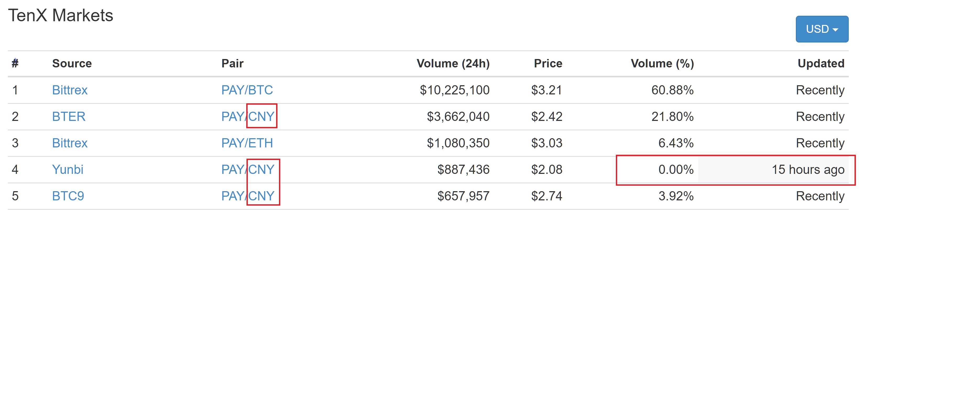Screen dimensions: 980x412
Task: Click the BTC9 source link
Action: coord(68,196)
